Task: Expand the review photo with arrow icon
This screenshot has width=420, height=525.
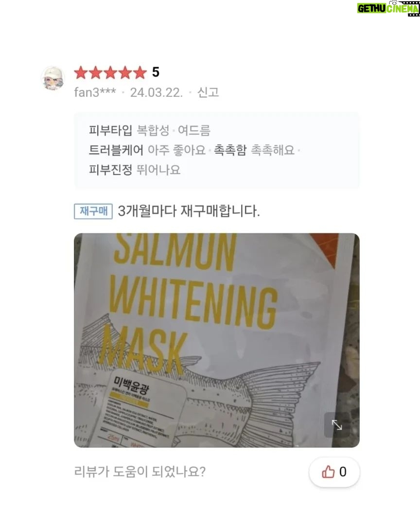Action: [x=336, y=425]
